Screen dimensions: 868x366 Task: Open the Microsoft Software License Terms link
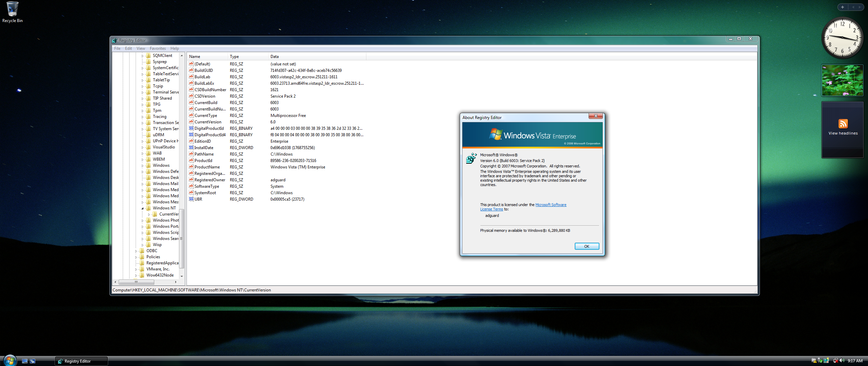pos(551,205)
